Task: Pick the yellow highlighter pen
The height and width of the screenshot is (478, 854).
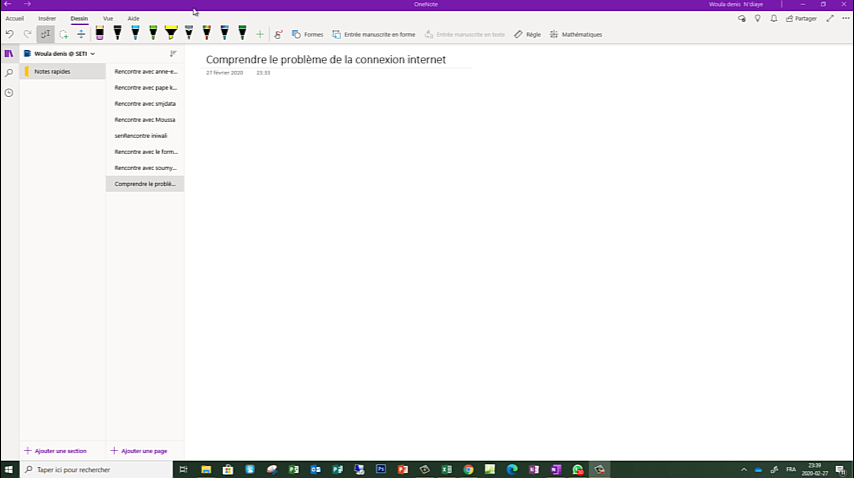Action: click(x=171, y=33)
